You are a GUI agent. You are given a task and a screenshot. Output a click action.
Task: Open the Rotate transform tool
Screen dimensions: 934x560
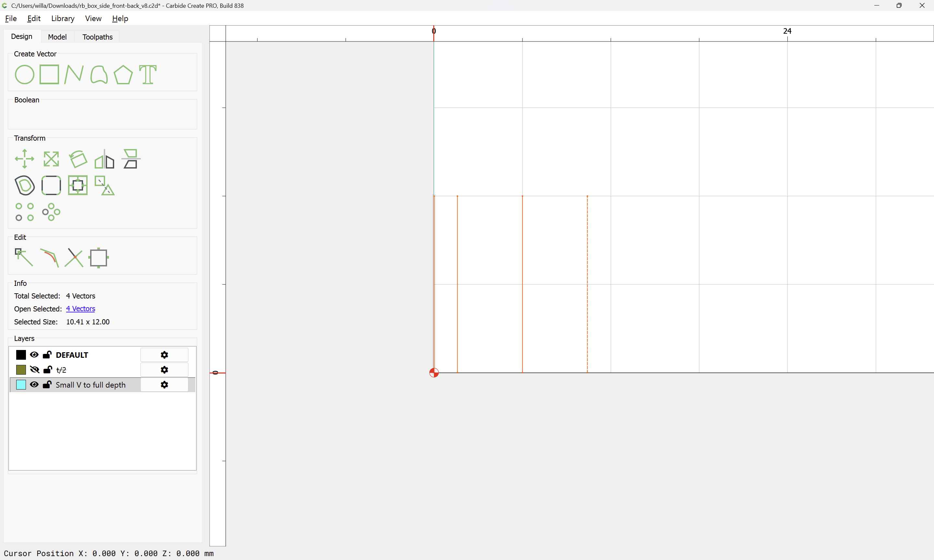pyautogui.click(x=78, y=159)
